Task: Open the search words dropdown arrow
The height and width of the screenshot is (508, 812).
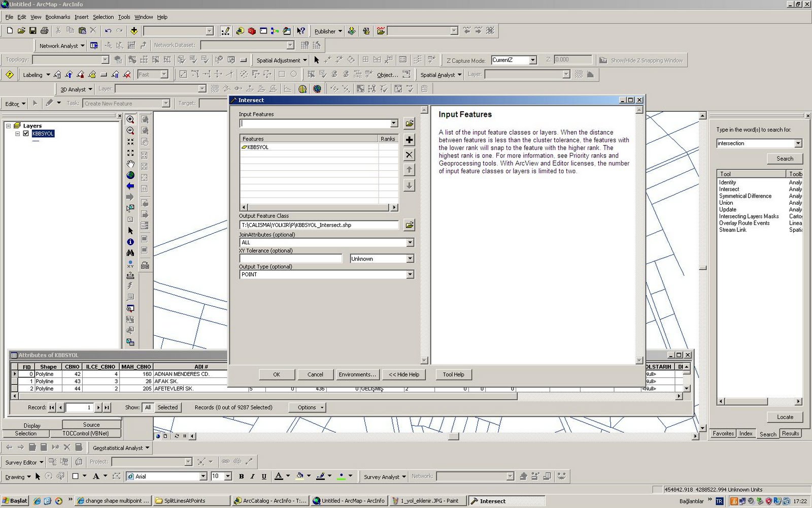Action: tap(798, 143)
